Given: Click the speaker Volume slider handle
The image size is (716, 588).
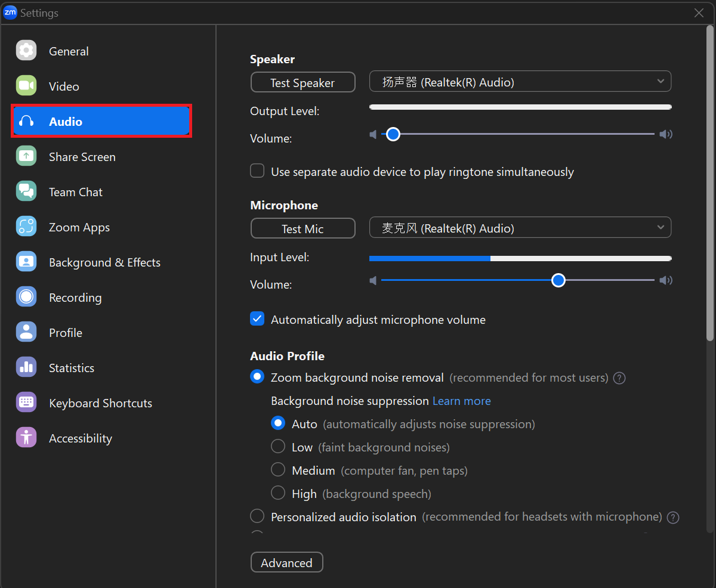Looking at the screenshot, I should [x=393, y=134].
